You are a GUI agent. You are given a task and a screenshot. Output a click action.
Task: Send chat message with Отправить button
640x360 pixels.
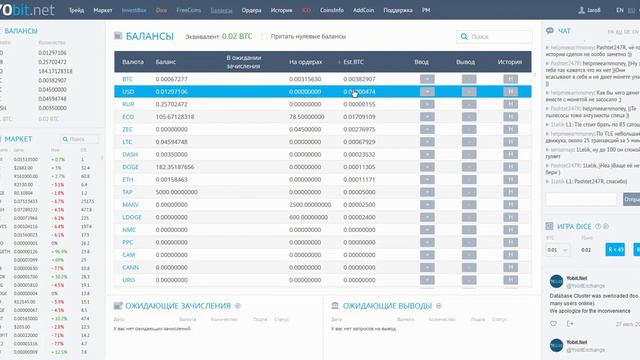click(631, 199)
